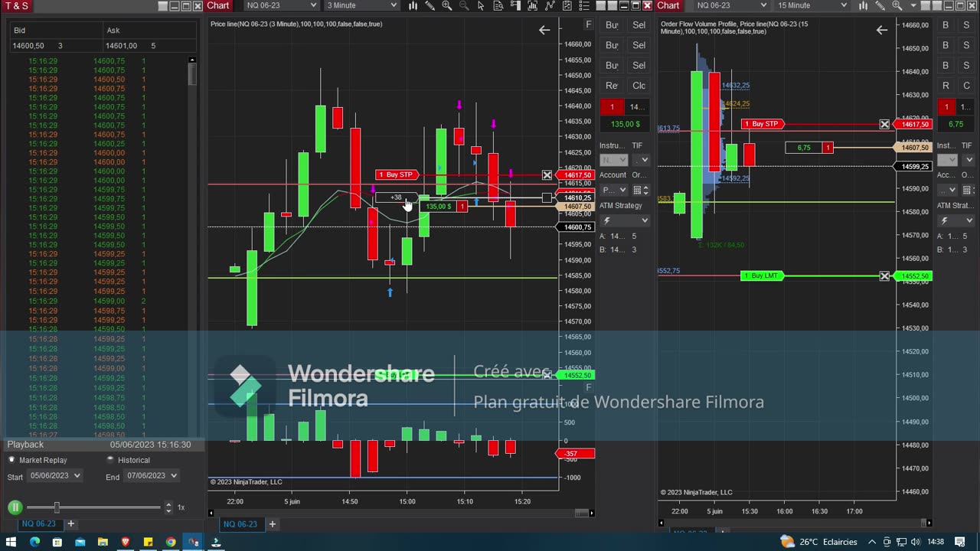Open 15 Minute interval dropdown

pos(812,5)
